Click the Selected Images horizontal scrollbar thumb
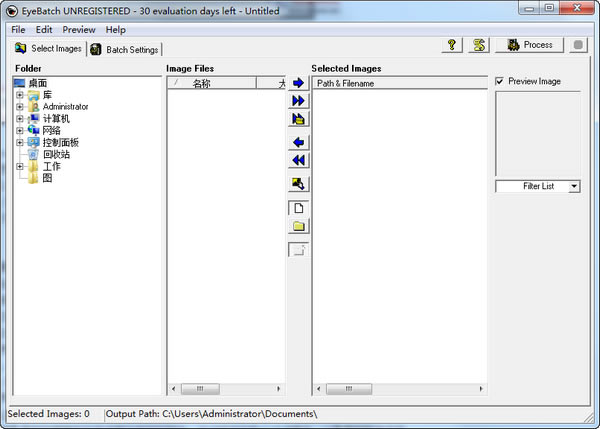 click(349, 389)
